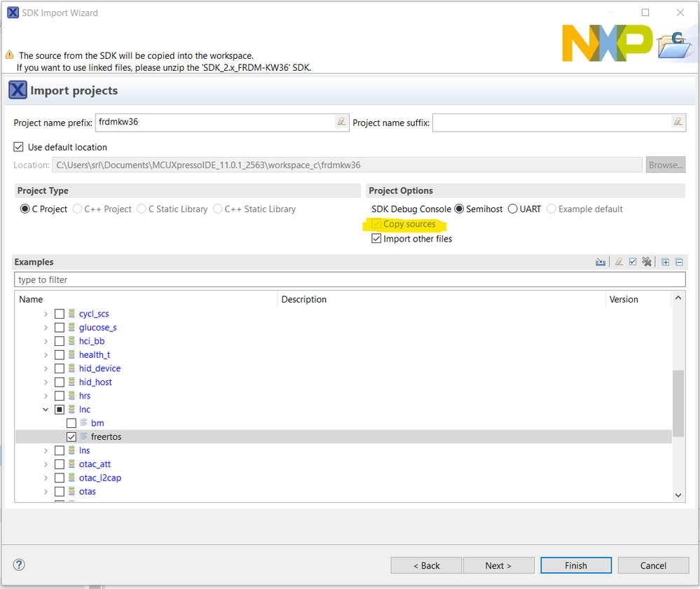
Task: Select the lns example label
Action: pos(84,450)
